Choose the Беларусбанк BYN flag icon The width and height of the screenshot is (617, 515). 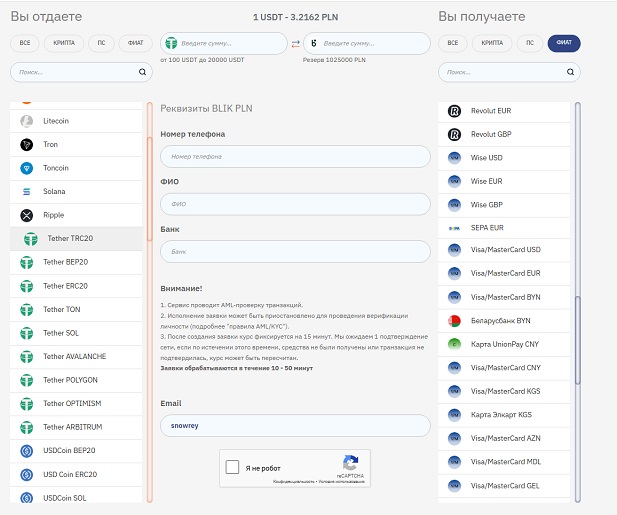[x=454, y=320]
